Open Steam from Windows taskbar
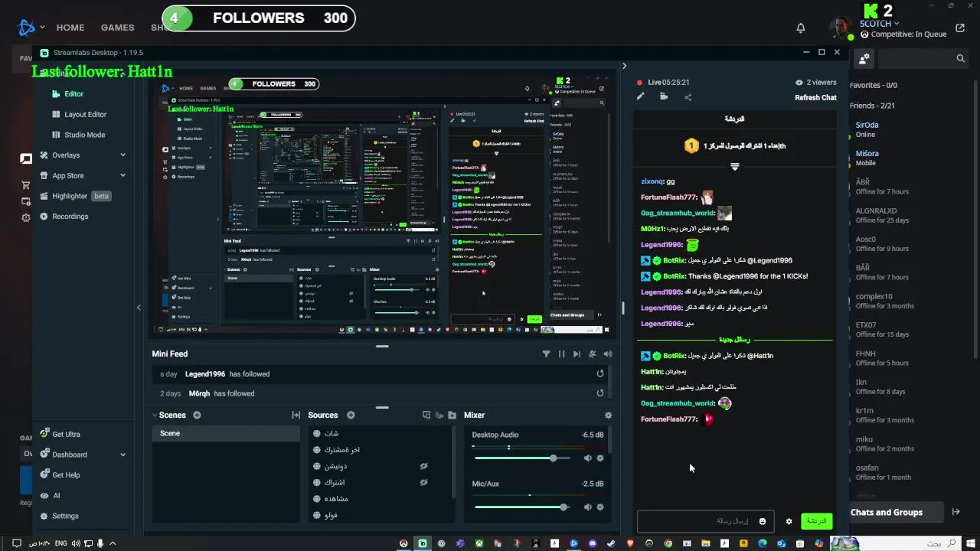Screen dimensions: 980x551 [x=611, y=543]
